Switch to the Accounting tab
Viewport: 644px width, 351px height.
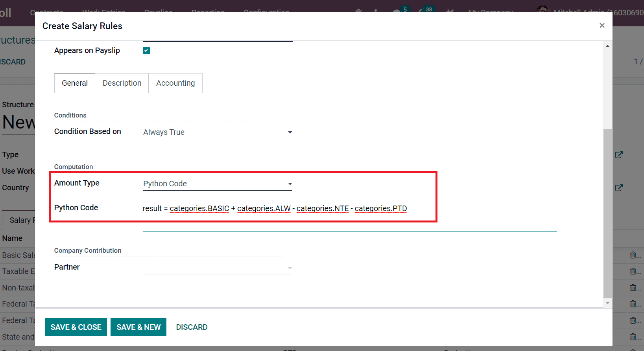pos(175,83)
